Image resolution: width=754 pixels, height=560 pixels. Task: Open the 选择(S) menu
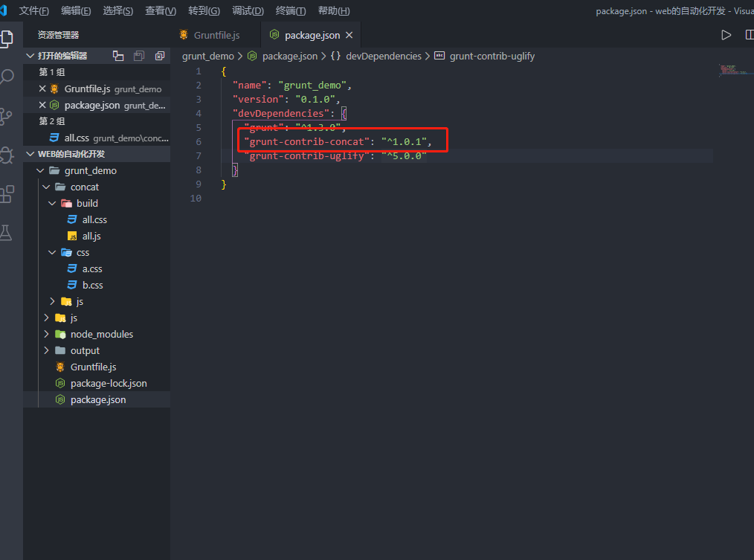(117, 10)
